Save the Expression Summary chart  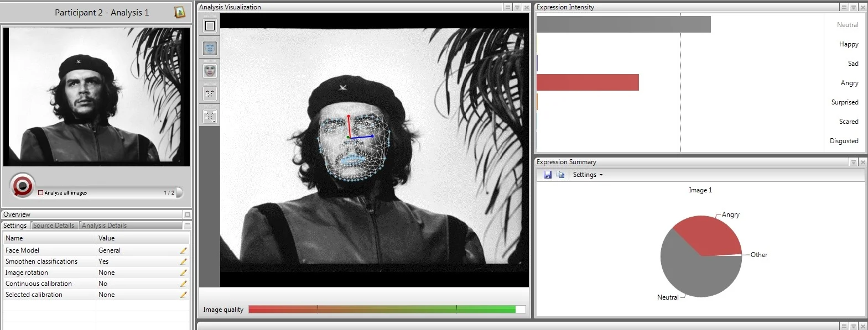pos(548,175)
